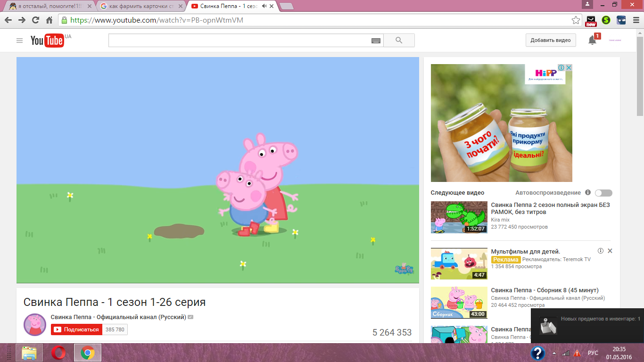Viewport: 644px width, 362px height.
Task: Open the 43:00 'Сборник 8' thumbnail
Action: click(459, 303)
